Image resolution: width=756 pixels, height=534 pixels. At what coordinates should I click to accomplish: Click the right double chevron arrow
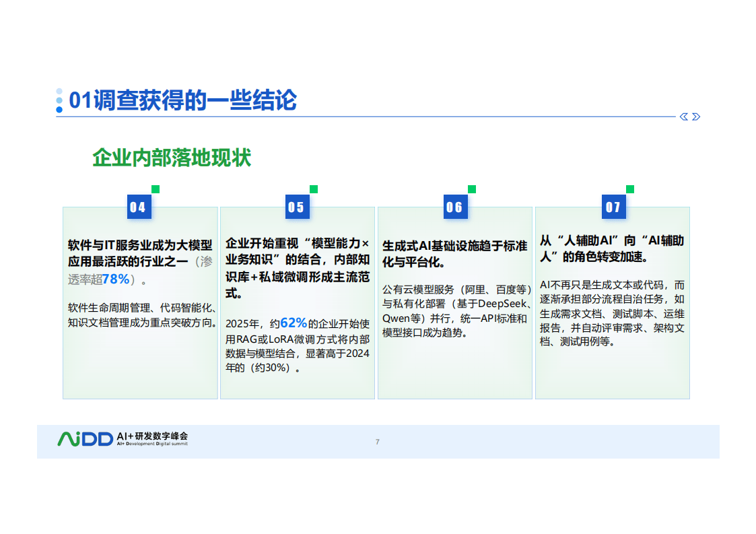tap(696, 116)
